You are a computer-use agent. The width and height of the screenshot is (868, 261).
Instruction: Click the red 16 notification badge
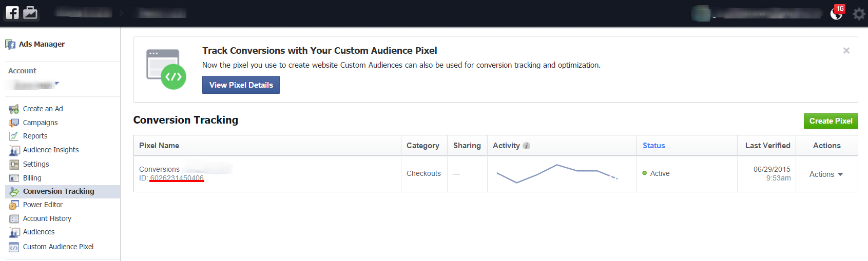pos(840,9)
